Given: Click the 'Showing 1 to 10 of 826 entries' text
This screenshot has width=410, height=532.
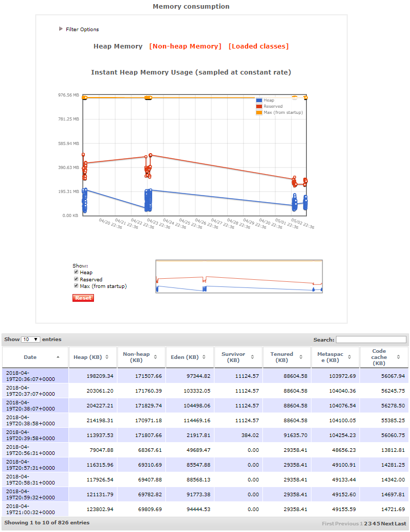Looking at the screenshot, I should click(47, 522).
